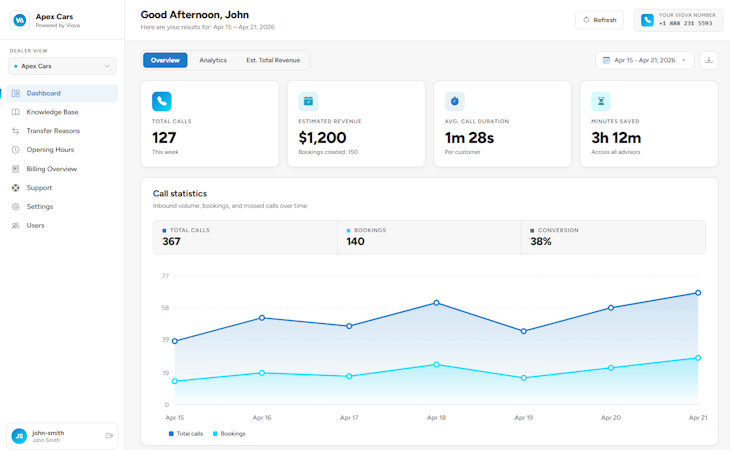Image resolution: width=730 pixels, height=450 pixels.
Task: Switch to the Analytics tab
Action: 213,60
